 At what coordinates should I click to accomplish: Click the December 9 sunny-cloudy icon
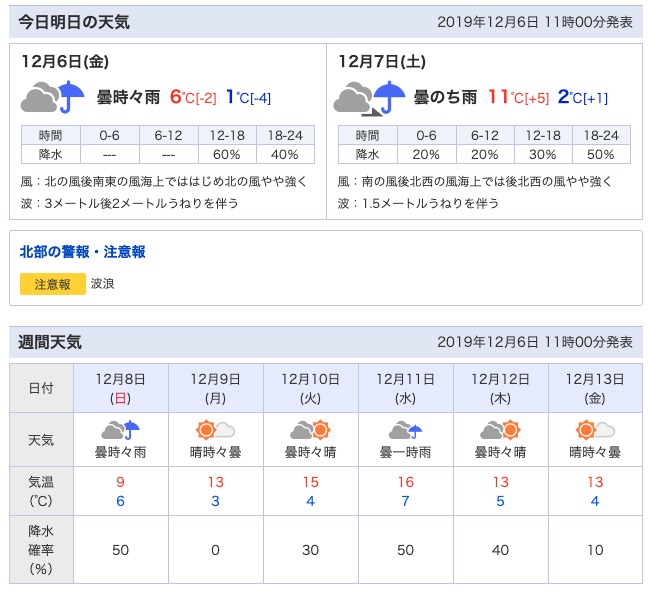point(216,431)
